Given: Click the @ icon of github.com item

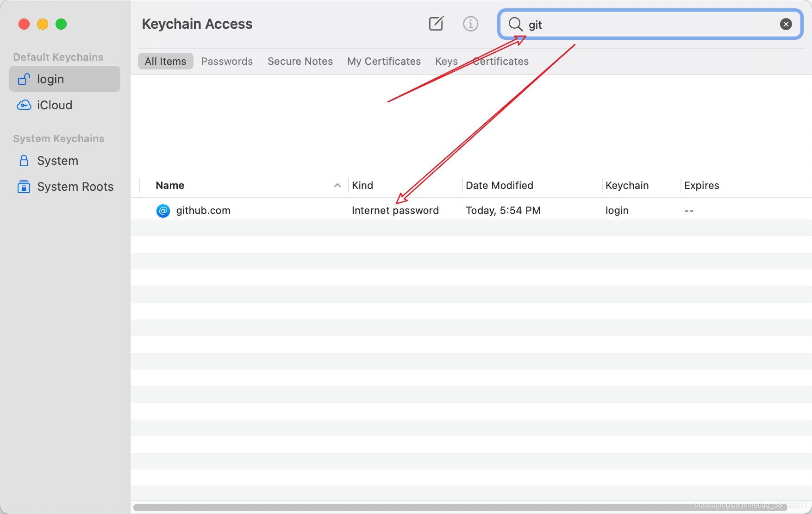Looking at the screenshot, I should tap(163, 211).
